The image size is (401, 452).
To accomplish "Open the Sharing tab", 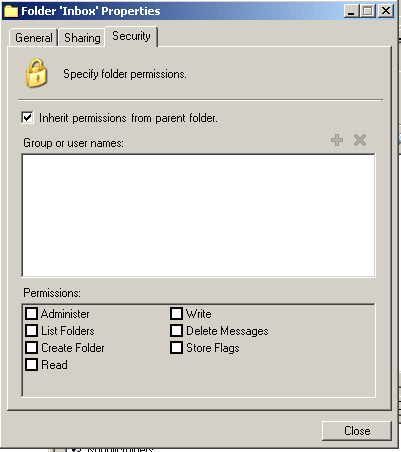I will click(x=82, y=38).
